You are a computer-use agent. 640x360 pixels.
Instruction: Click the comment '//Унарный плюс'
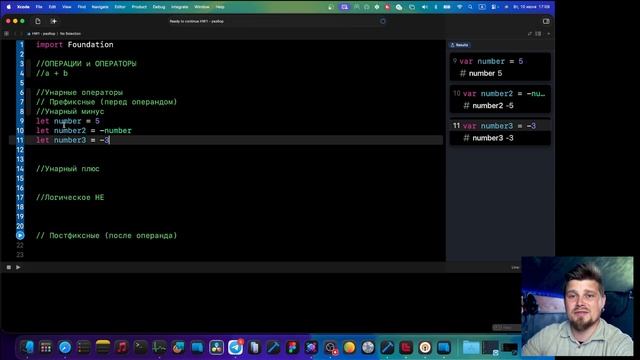[x=68, y=169]
